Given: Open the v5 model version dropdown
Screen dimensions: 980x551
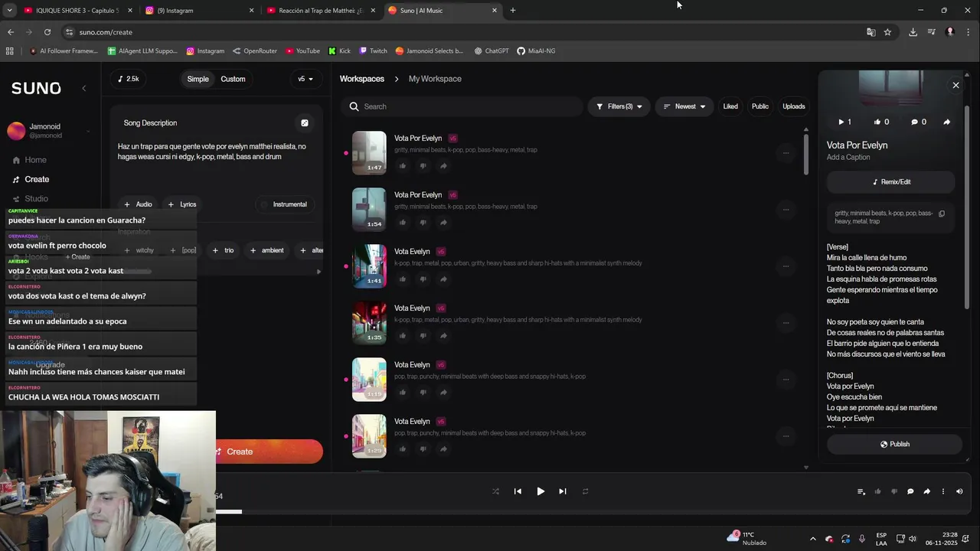Looking at the screenshot, I should tap(305, 79).
